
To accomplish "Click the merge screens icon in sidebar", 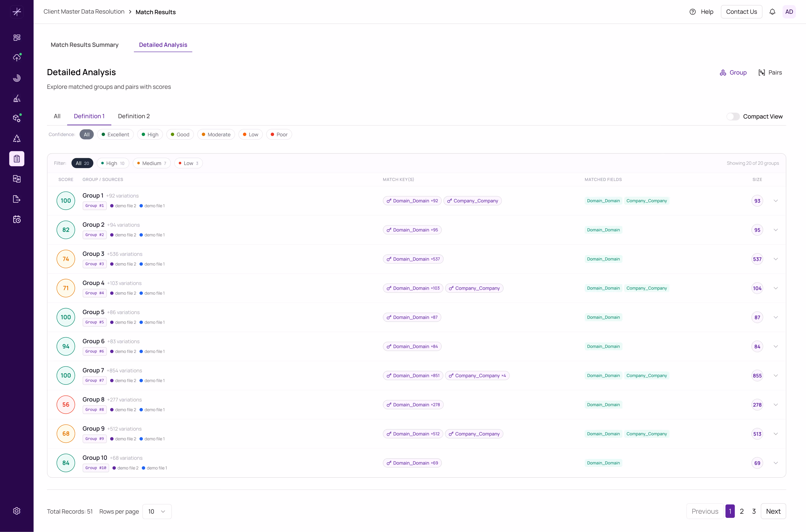I will coord(17,179).
